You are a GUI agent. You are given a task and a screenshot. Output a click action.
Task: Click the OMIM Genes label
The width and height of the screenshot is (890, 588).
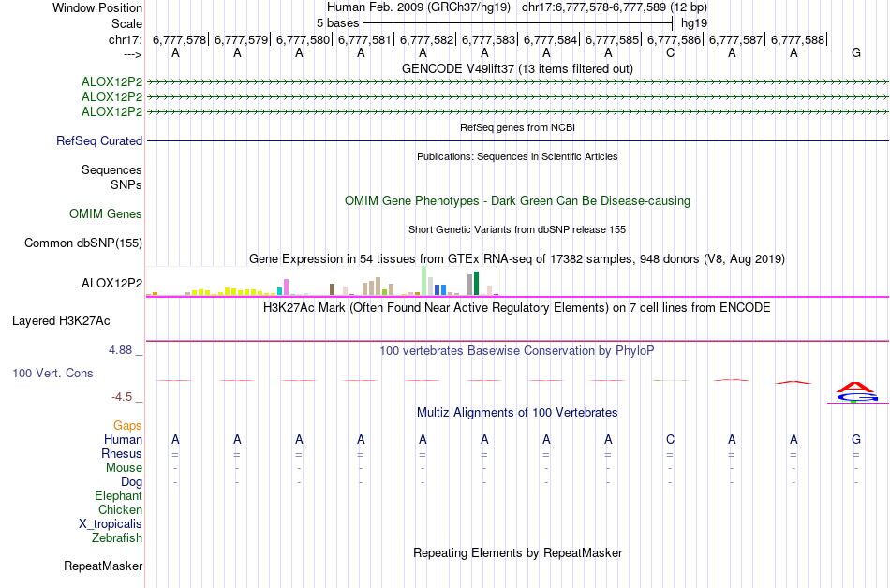[x=106, y=213]
